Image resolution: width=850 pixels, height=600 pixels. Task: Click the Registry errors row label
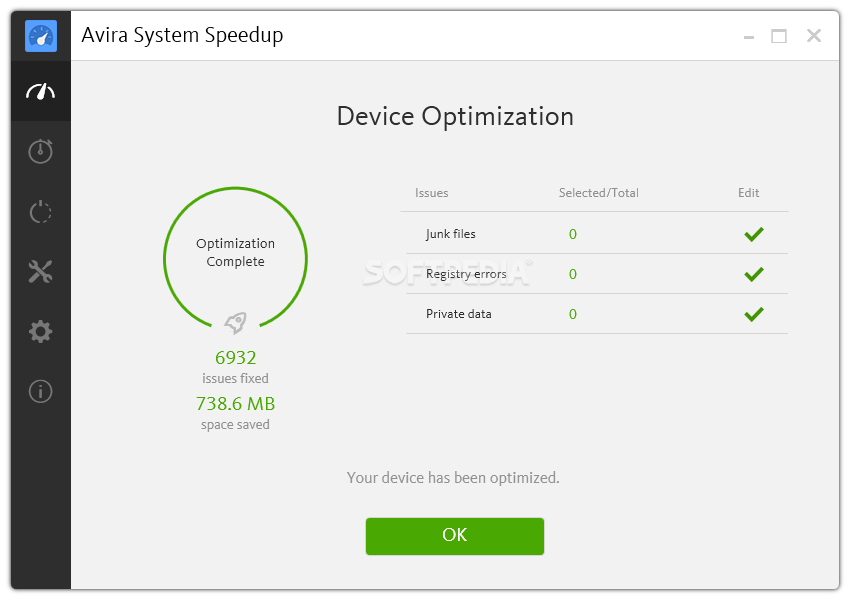point(466,274)
